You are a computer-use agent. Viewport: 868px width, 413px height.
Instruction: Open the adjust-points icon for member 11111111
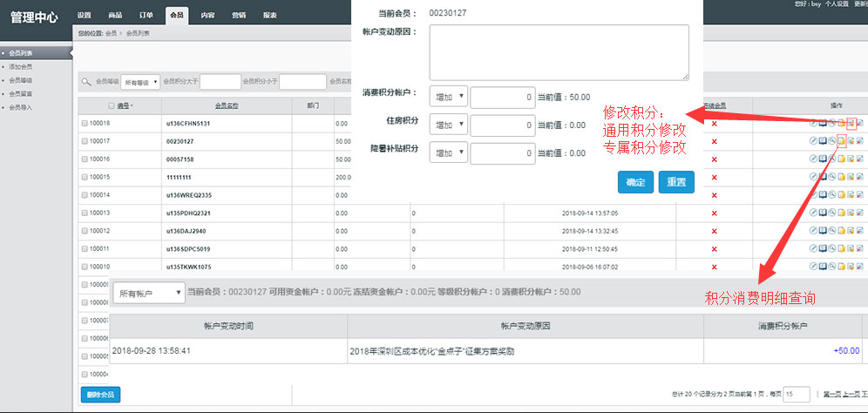tap(851, 177)
